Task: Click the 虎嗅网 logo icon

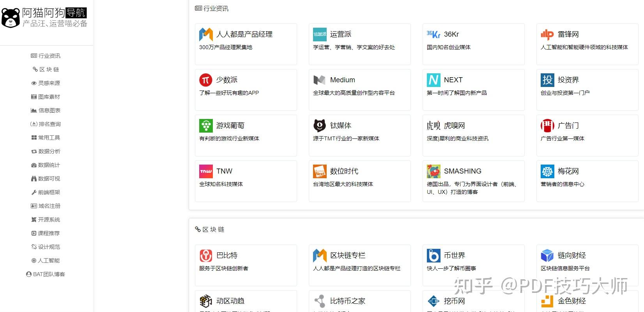Action: tap(433, 126)
